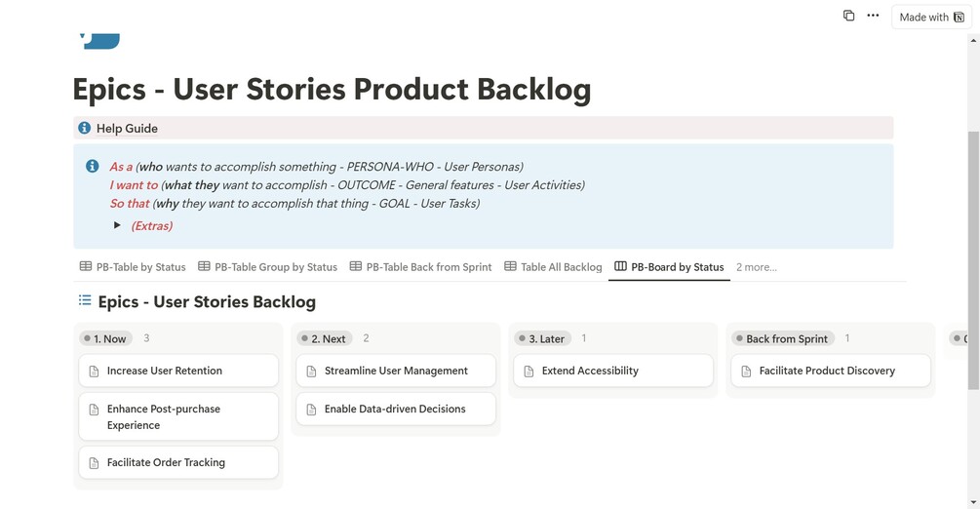980x509 pixels.
Task: Open PB-Table Back from Sprint view
Action: pos(420,267)
